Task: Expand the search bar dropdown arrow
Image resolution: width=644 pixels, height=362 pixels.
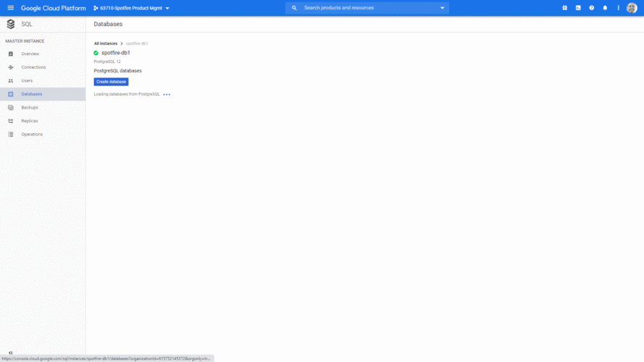Action: pyautogui.click(x=443, y=8)
